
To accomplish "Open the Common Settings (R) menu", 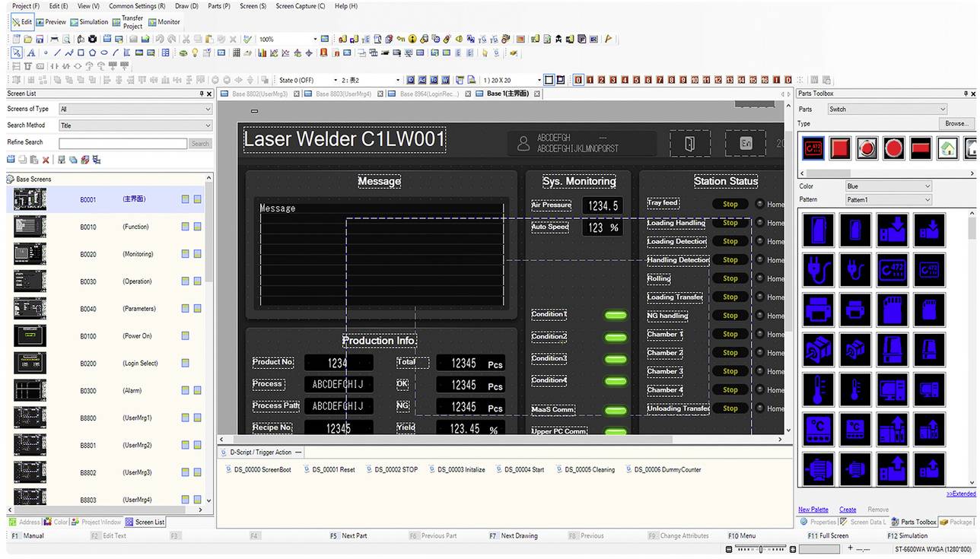I will tap(137, 6).
